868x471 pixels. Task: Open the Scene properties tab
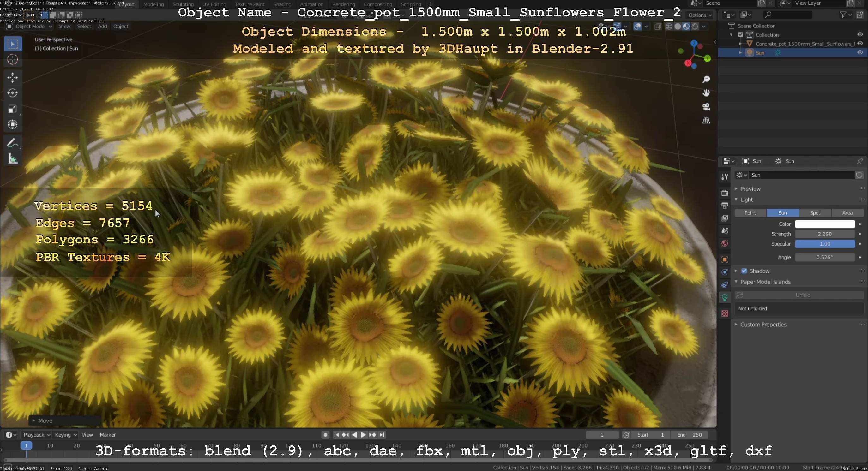tap(725, 231)
